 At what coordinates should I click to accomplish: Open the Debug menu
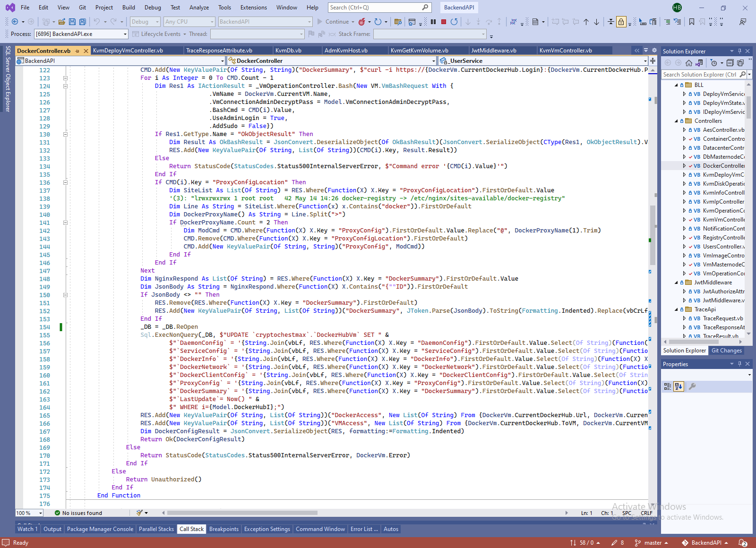(x=153, y=8)
